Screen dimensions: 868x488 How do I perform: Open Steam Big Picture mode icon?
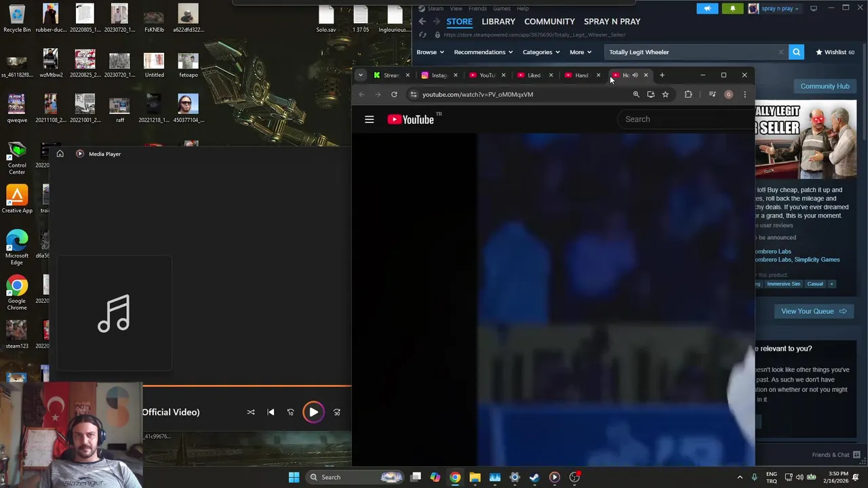[x=814, y=9]
